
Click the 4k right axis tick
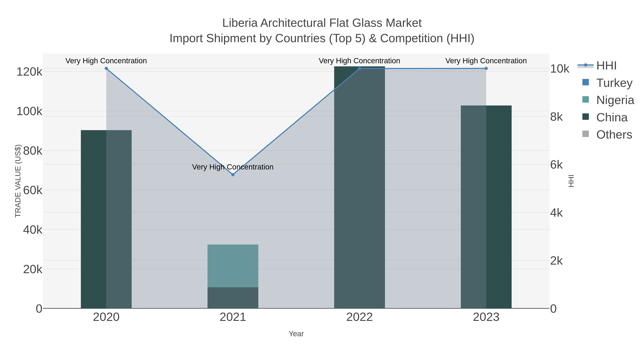click(557, 213)
